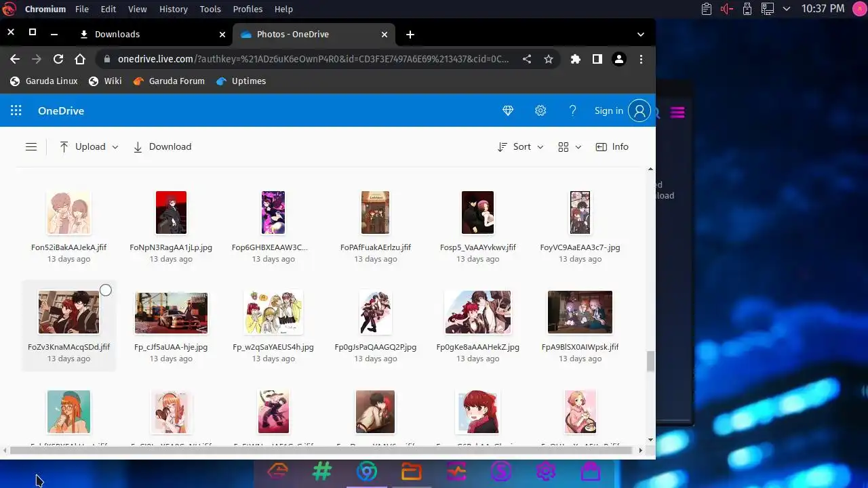Switch to the Downloads tab
Viewport: 868px width, 488px height.
(152, 34)
